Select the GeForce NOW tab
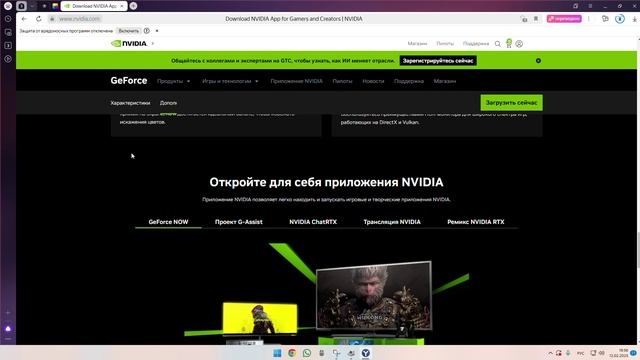The image size is (640, 360). 168,222
